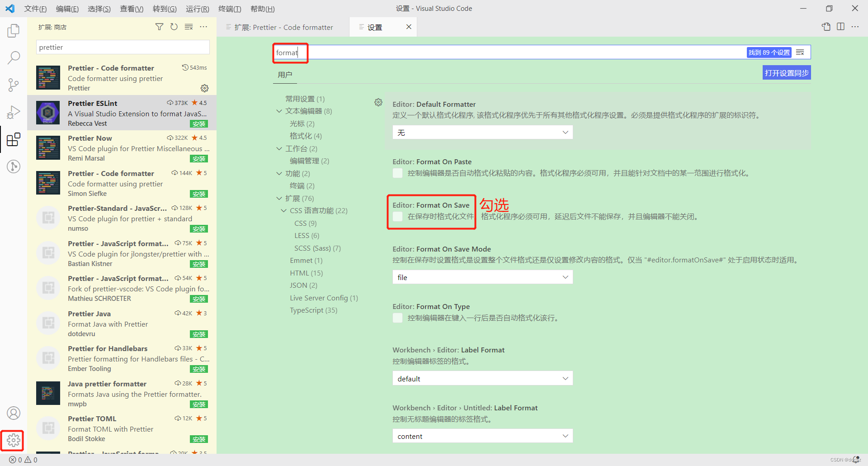868x466 pixels.
Task: Select 常用设置 (1) in settings tree
Action: click(305, 99)
